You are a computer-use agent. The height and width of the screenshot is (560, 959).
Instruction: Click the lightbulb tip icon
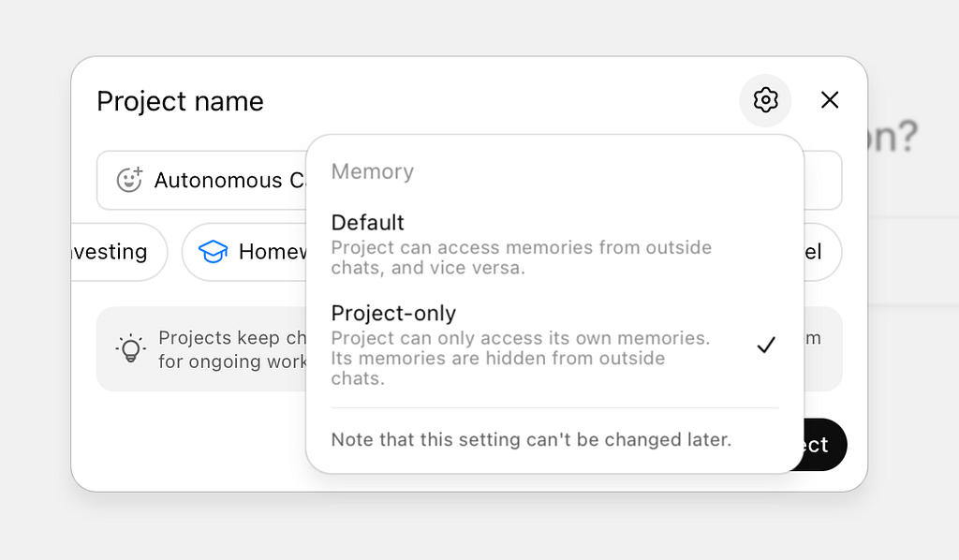[130, 348]
